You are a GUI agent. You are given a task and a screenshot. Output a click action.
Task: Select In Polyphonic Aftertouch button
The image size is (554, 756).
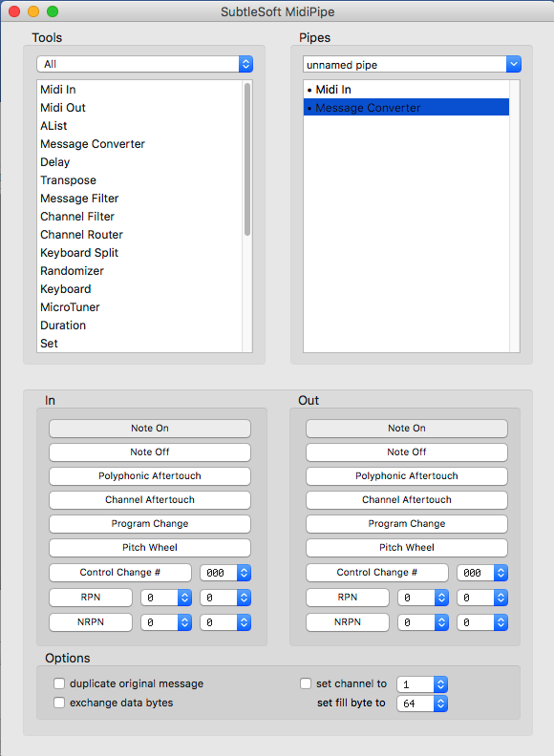tap(150, 476)
